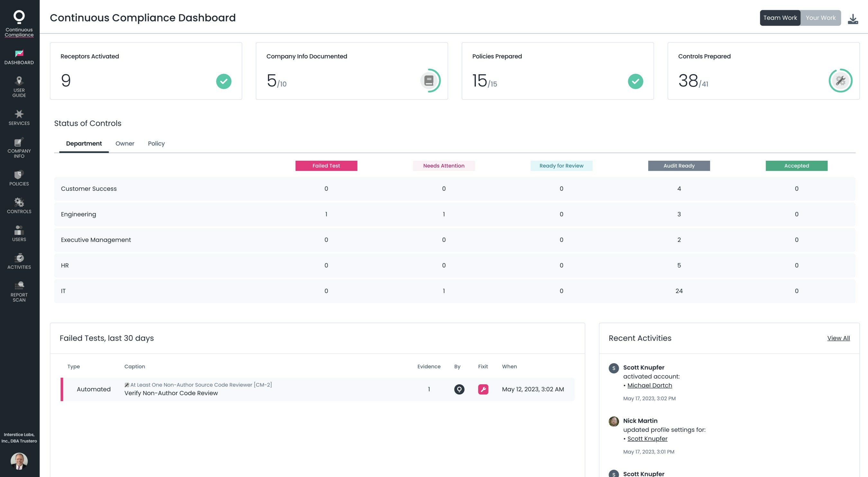
Task: Open the Activities sidebar icon
Action: (19, 258)
